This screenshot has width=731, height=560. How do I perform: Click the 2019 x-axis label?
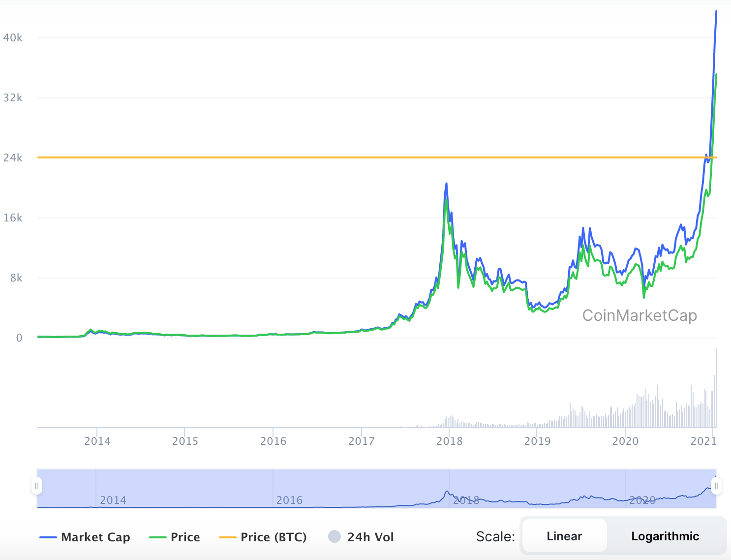[538, 441]
